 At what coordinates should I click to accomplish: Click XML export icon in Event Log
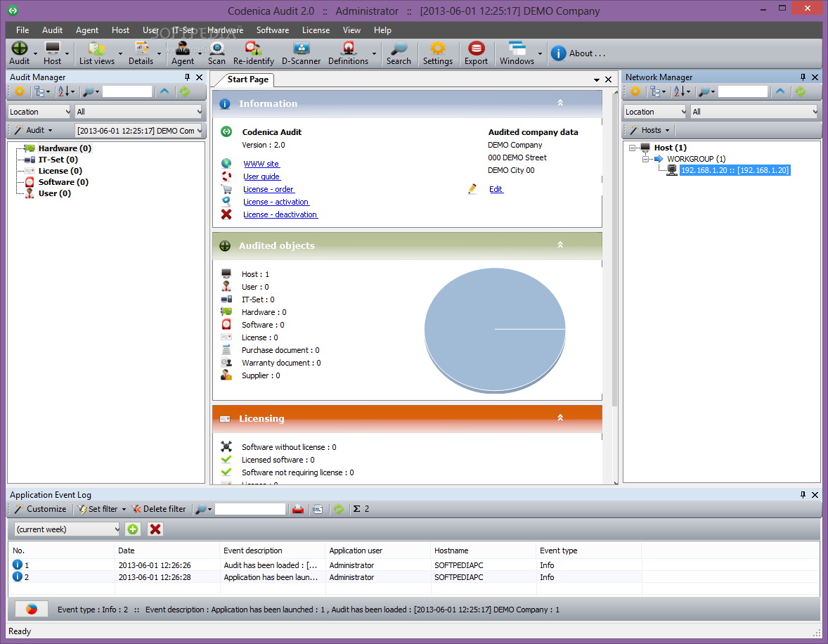tap(318, 509)
